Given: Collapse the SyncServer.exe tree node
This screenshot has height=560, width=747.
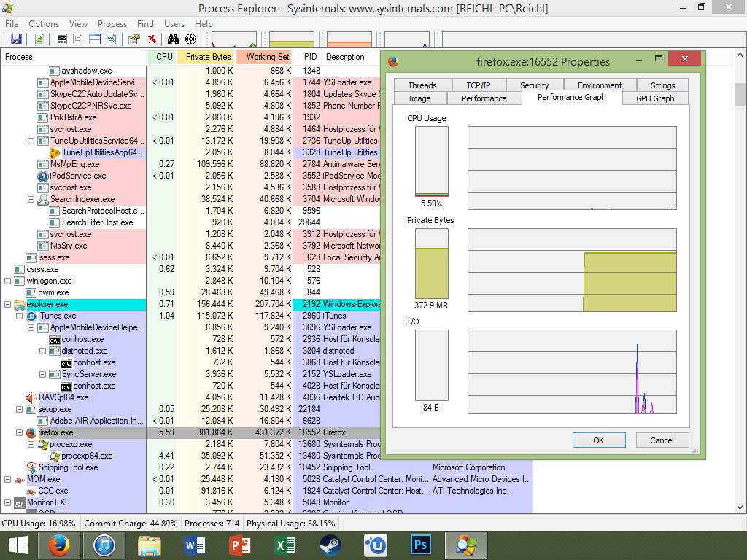Looking at the screenshot, I should (x=42, y=374).
